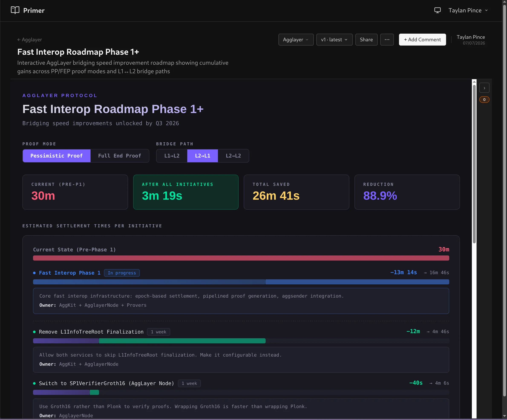This screenshot has height=420, width=507.
Task: Expand the side panel with chevron button
Action: (x=484, y=88)
